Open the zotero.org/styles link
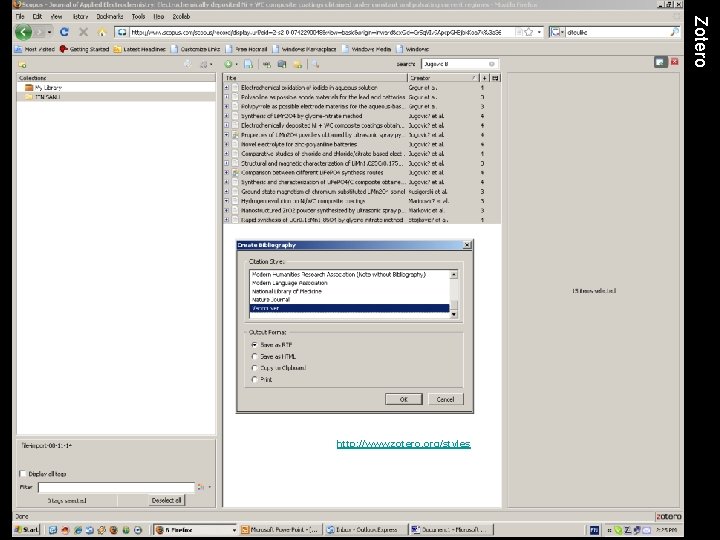The image size is (720, 540). (x=403, y=444)
